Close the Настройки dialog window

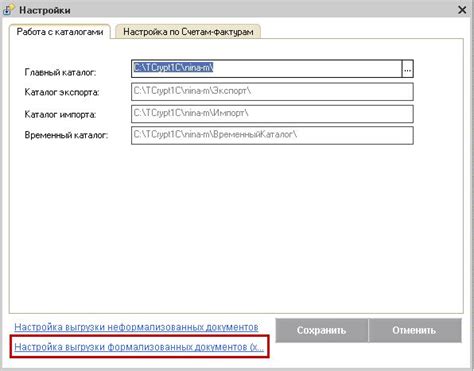click(462, 10)
